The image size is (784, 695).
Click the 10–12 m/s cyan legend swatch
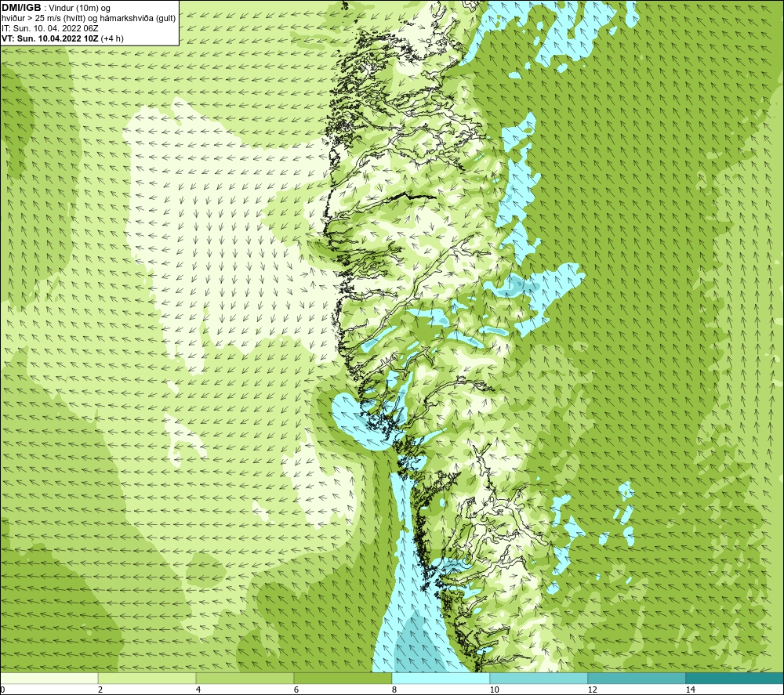539,679
